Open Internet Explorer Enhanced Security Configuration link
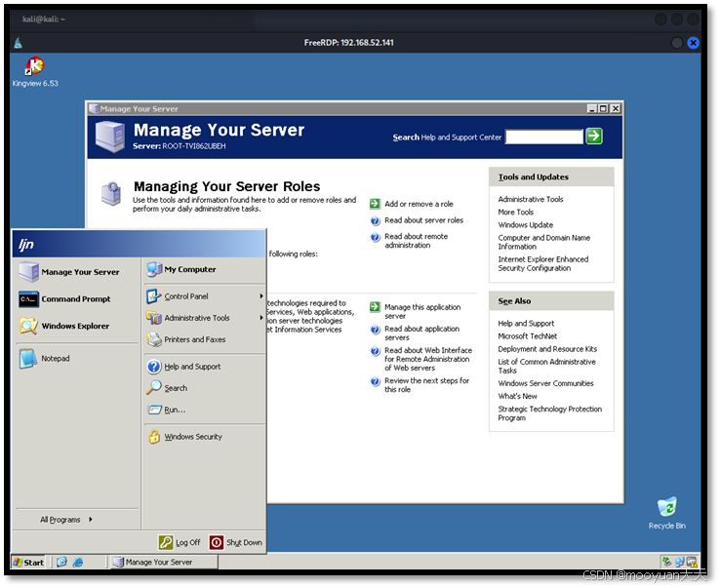720x588 pixels. [543, 263]
